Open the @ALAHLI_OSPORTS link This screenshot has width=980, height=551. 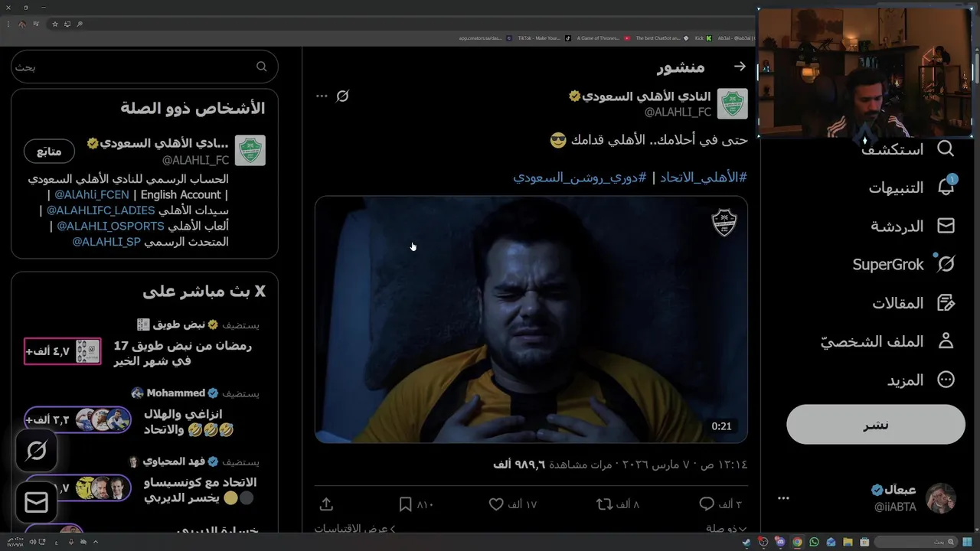(111, 226)
